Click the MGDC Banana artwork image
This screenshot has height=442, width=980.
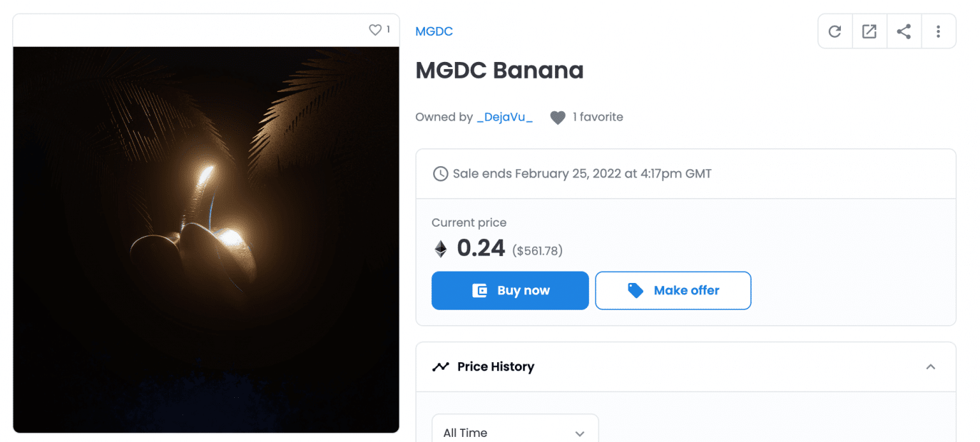[206, 240]
